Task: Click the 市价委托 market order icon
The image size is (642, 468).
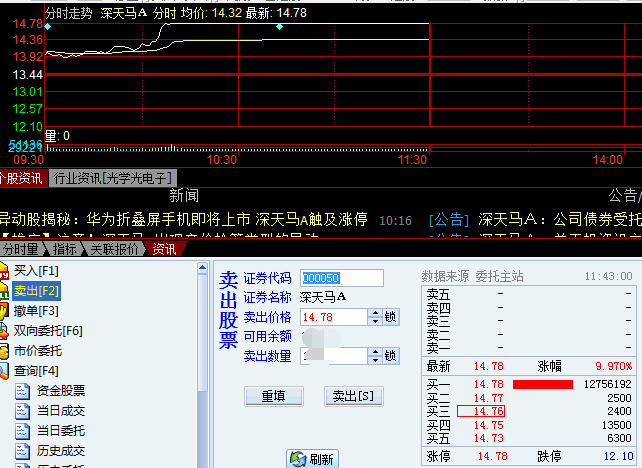Action: coord(5,351)
